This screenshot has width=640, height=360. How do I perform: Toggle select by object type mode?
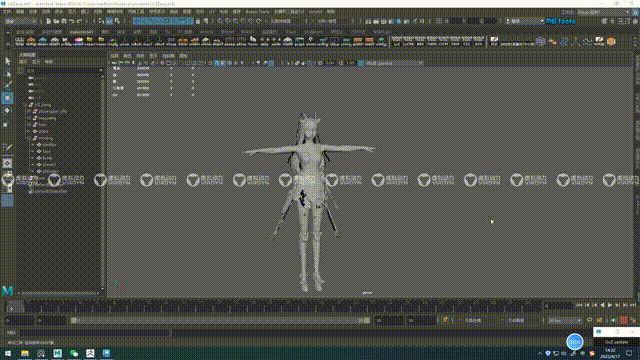pyautogui.click(x=109, y=21)
